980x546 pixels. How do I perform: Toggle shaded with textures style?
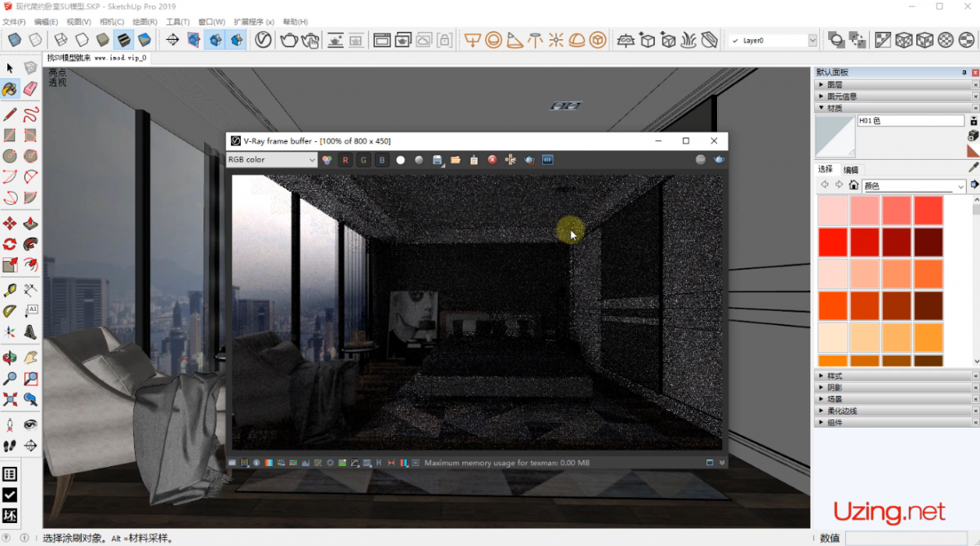click(x=123, y=39)
